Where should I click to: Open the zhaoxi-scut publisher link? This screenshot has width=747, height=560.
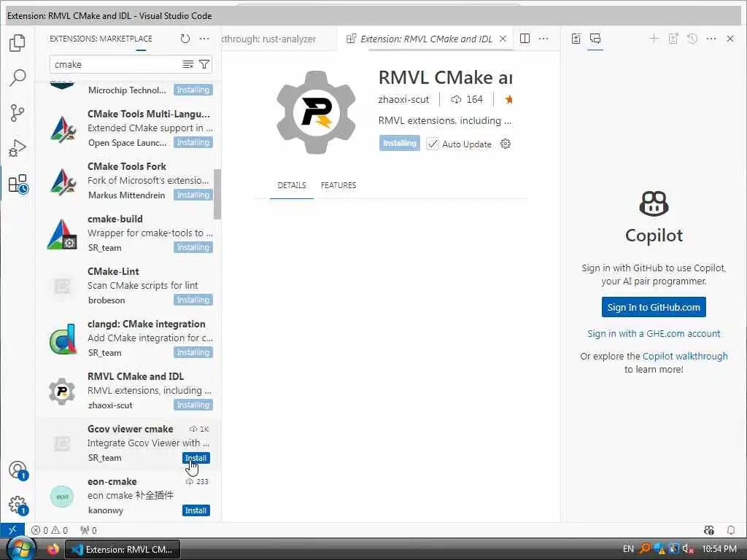(x=403, y=99)
